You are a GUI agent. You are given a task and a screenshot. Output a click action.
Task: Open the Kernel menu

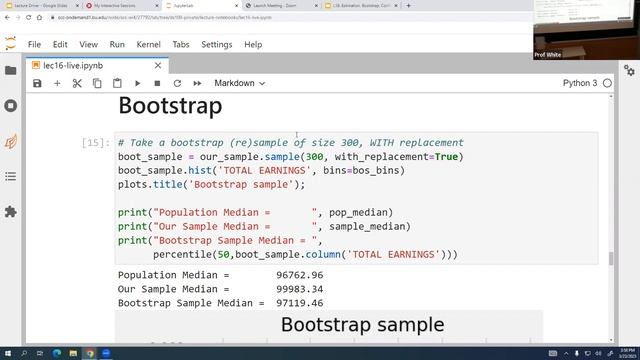coord(149,44)
